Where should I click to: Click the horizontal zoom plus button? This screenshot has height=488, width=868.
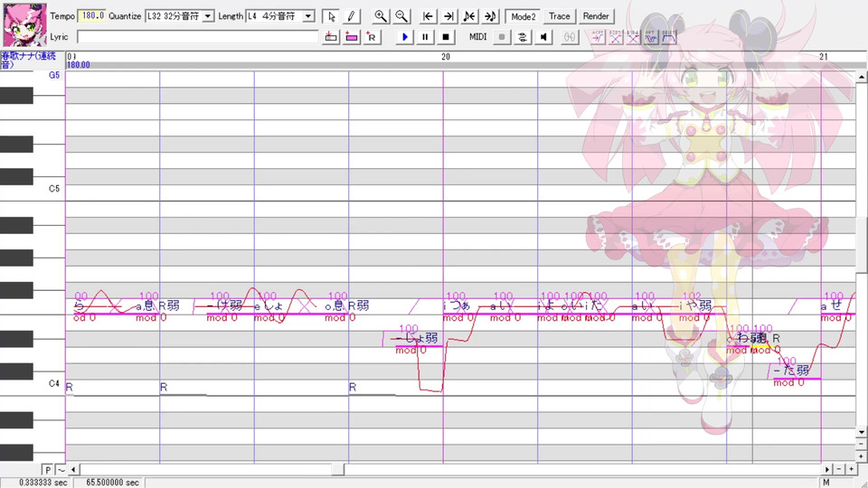851,469
